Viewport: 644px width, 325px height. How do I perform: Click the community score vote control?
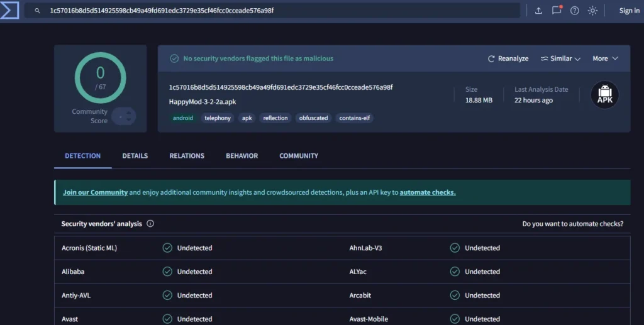[x=124, y=116]
